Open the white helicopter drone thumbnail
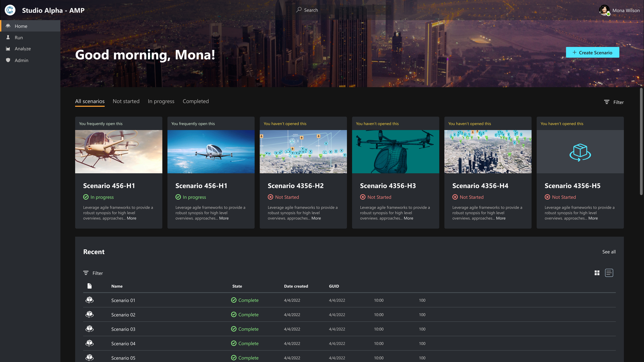The height and width of the screenshot is (362, 644). click(x=119, y=152)
